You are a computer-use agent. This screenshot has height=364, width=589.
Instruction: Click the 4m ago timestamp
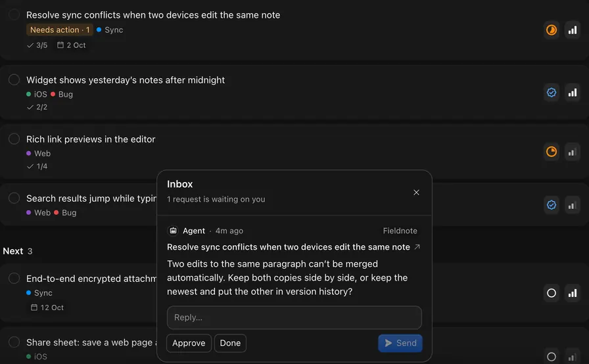pyautogui.click(x=229, y=231)
